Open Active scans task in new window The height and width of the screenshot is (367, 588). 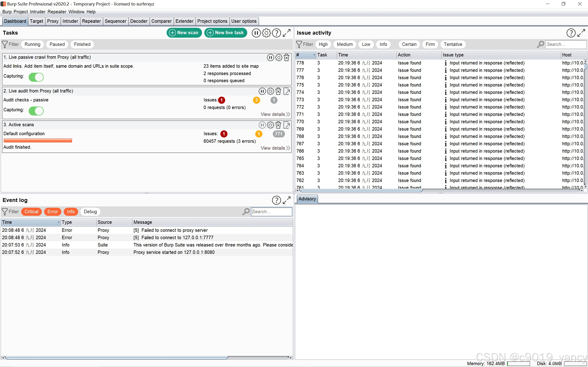coord(287,125)
